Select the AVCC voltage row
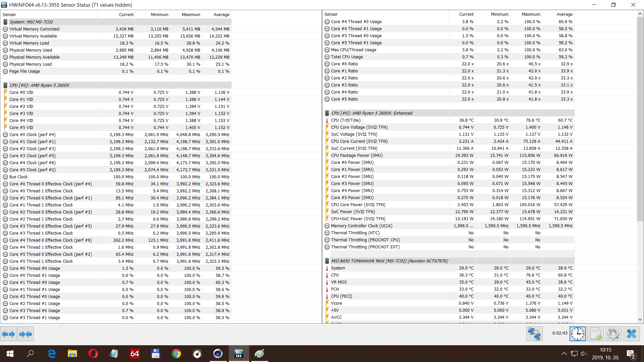The height and width of the screenshot is (362, 644). tap(449, 317)
